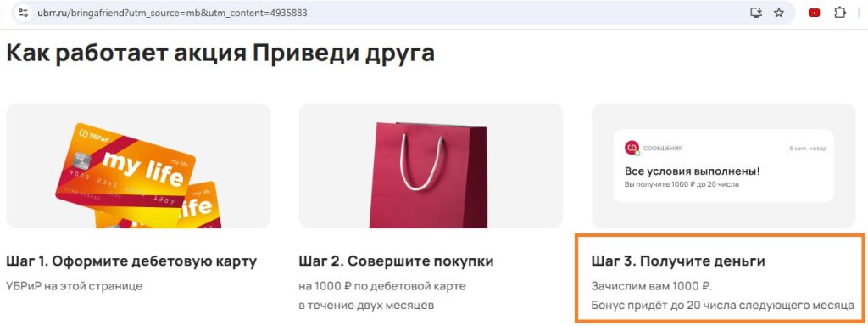Click the site information icon in address bar
868x326 pixels.
23,13
